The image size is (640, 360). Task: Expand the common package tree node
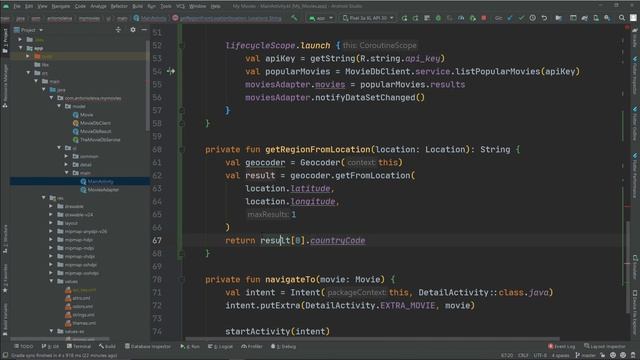click(67, 156)
